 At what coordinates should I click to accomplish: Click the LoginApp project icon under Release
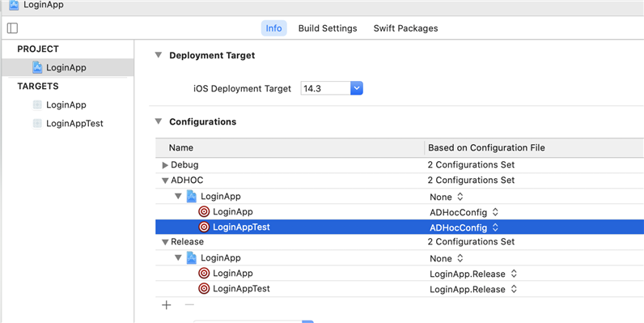192,257
